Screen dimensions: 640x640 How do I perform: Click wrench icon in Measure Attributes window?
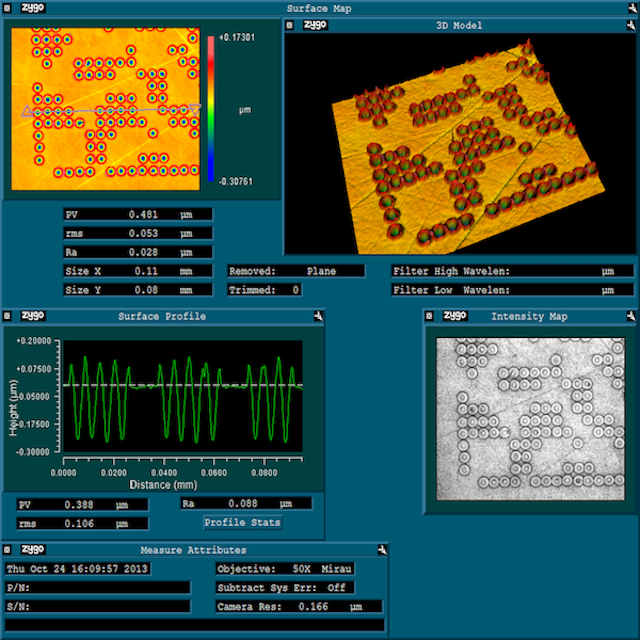(x=382, y=550)
